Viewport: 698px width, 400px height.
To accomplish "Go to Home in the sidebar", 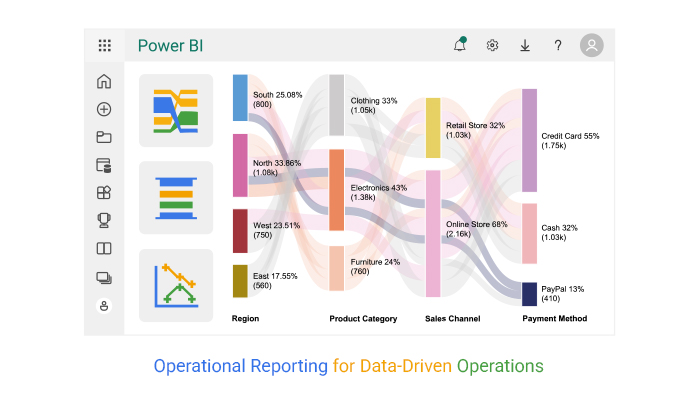I will [104, 82].
